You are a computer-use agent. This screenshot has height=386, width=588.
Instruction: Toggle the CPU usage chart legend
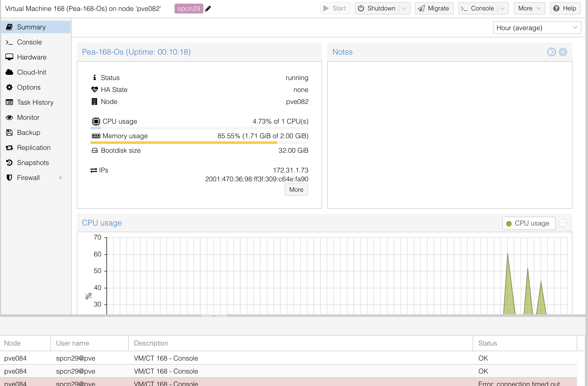[529, 223]
